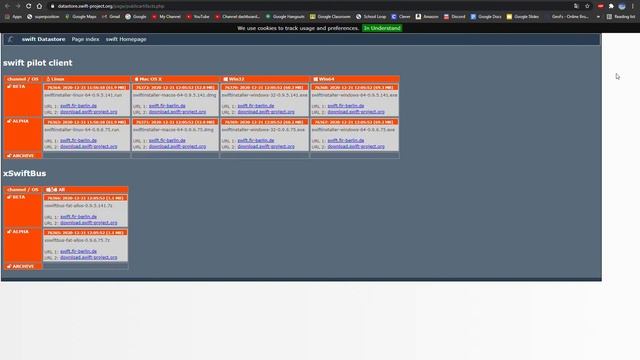
Task: Open Linux BETA swift.fir-berlin.de link
Action: click(x=78, y=106)
